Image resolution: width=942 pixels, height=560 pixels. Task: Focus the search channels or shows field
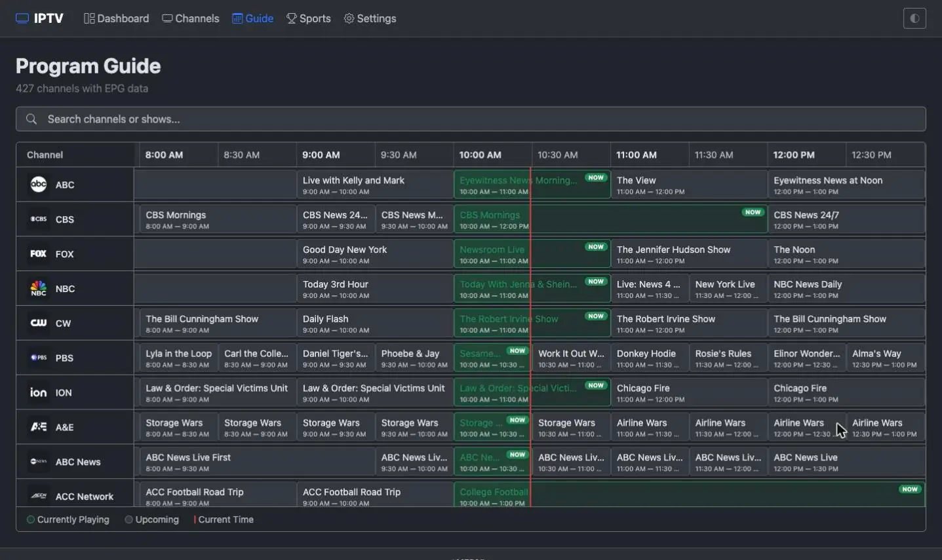471,119
